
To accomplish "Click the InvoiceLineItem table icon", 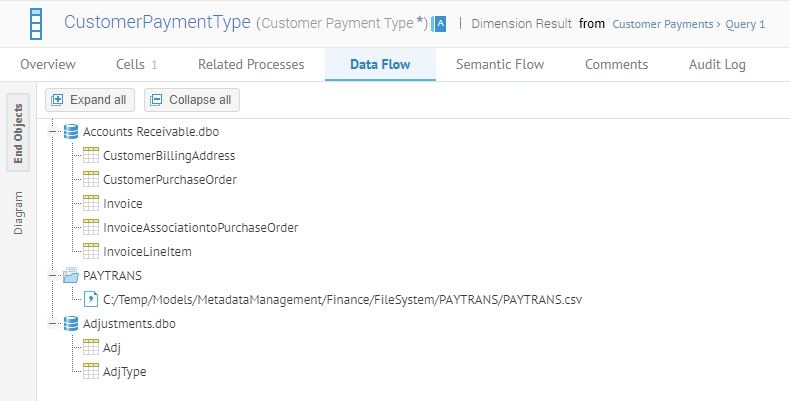I will tap(91, 251).
